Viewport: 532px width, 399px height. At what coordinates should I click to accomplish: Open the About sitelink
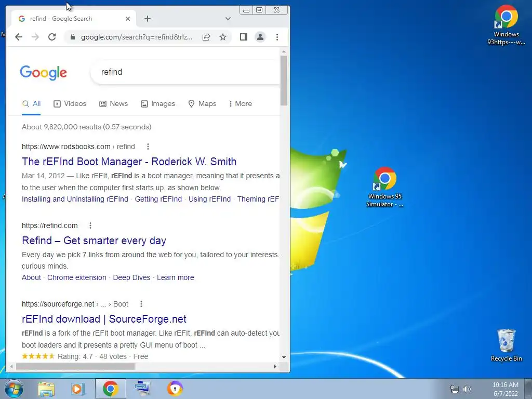click(31, 277)
